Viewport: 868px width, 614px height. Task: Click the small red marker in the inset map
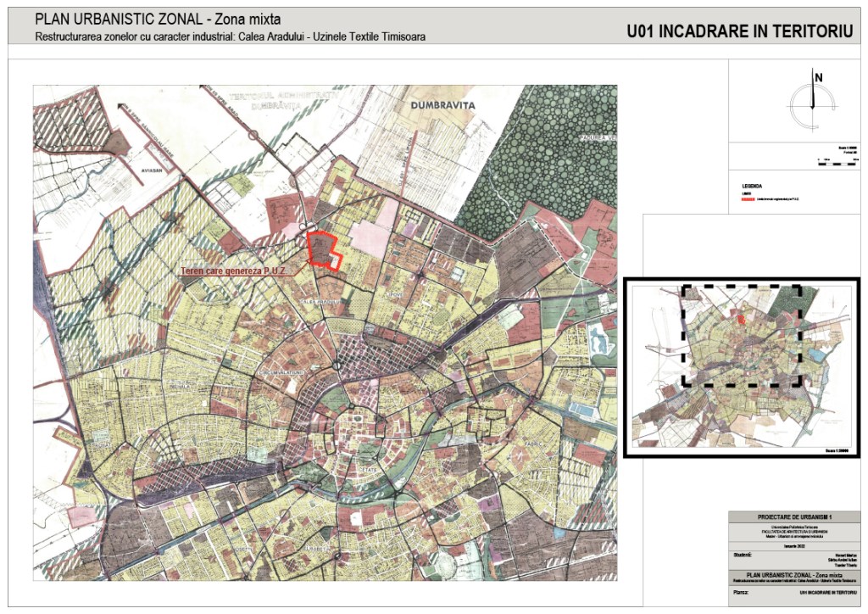(740, 321)
